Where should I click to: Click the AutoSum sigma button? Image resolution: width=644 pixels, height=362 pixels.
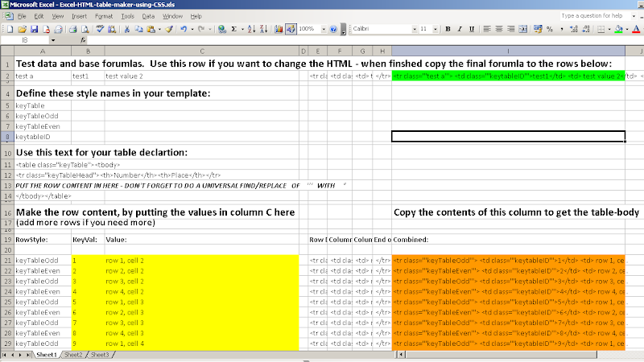click(234, 29)
